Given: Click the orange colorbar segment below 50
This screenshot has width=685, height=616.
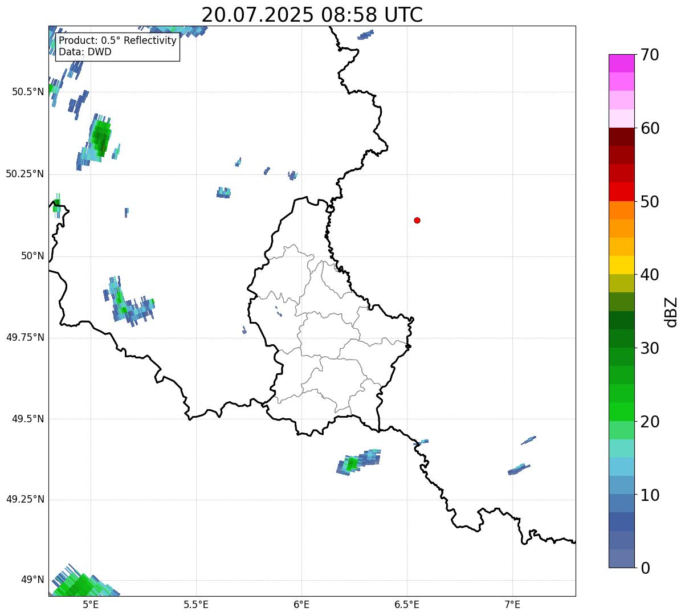Looking at the screenshot, I should [622, 210].
